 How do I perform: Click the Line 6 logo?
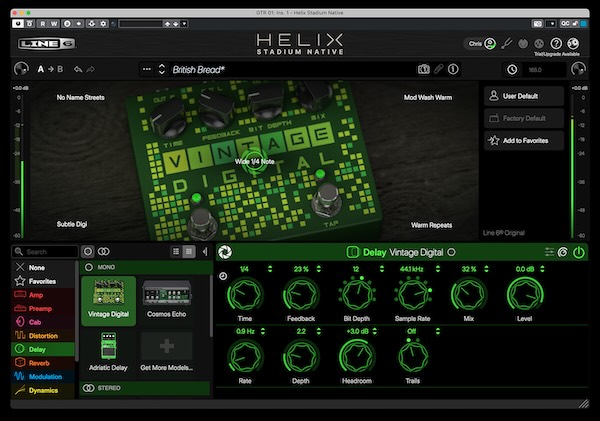tap(47, 44)
